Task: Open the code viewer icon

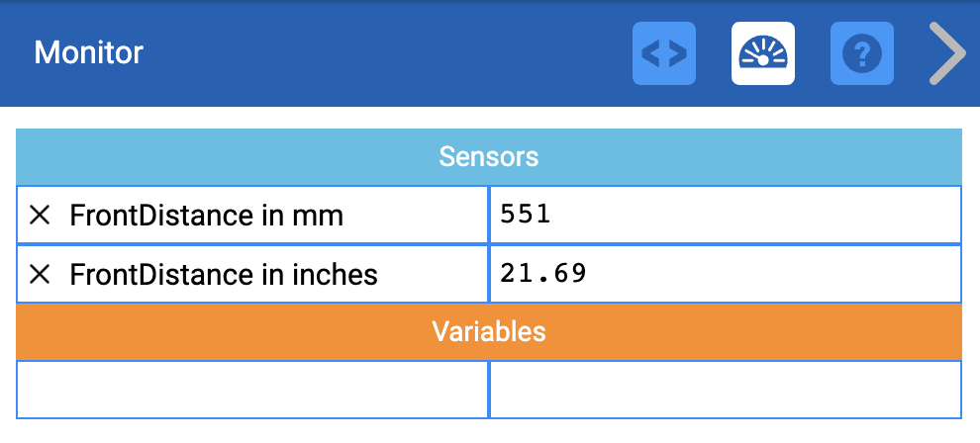Action: point(664,53)
